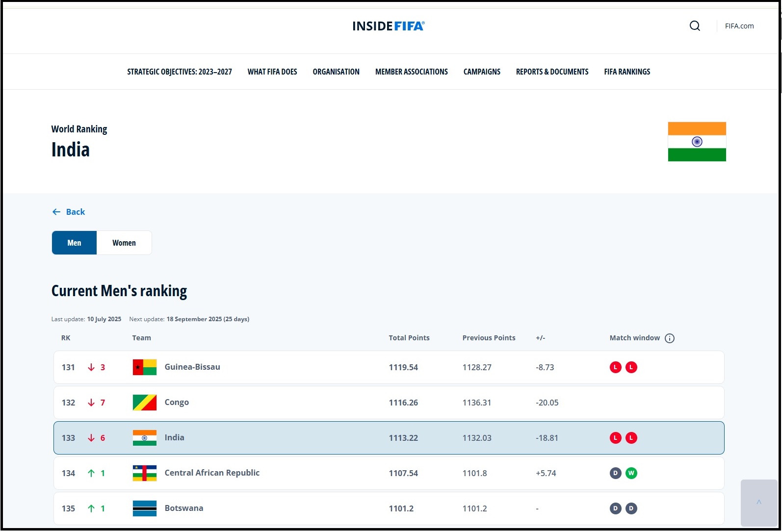
Task: Click India change value -18.81
Action: (547, 438)
